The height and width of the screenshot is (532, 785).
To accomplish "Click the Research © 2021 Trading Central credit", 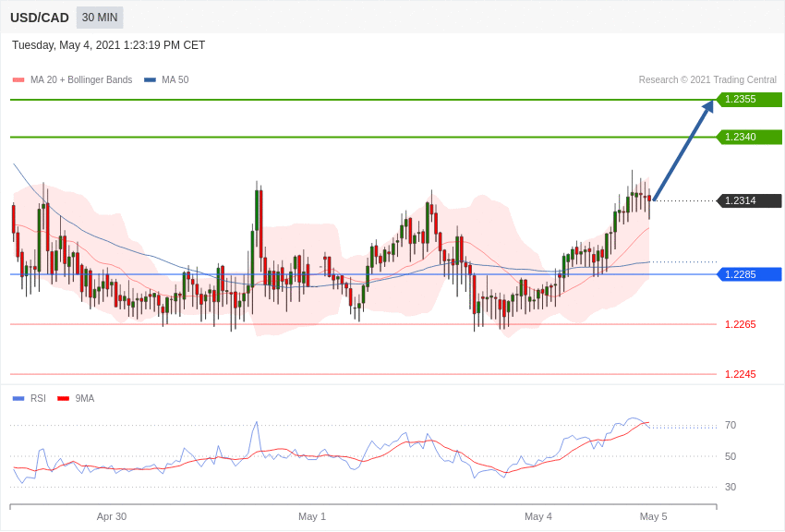I will point(707,80).
